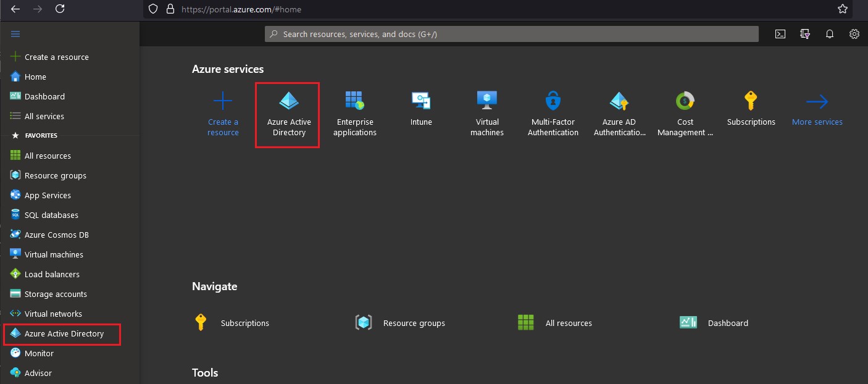Screen dimensions: 868x384
Task: Open the Azure Active Directory service tile
Action: [x=289, y=115]
